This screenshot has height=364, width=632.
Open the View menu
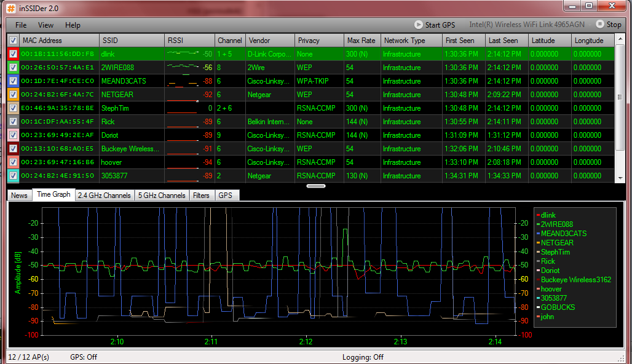click(45, 25)
